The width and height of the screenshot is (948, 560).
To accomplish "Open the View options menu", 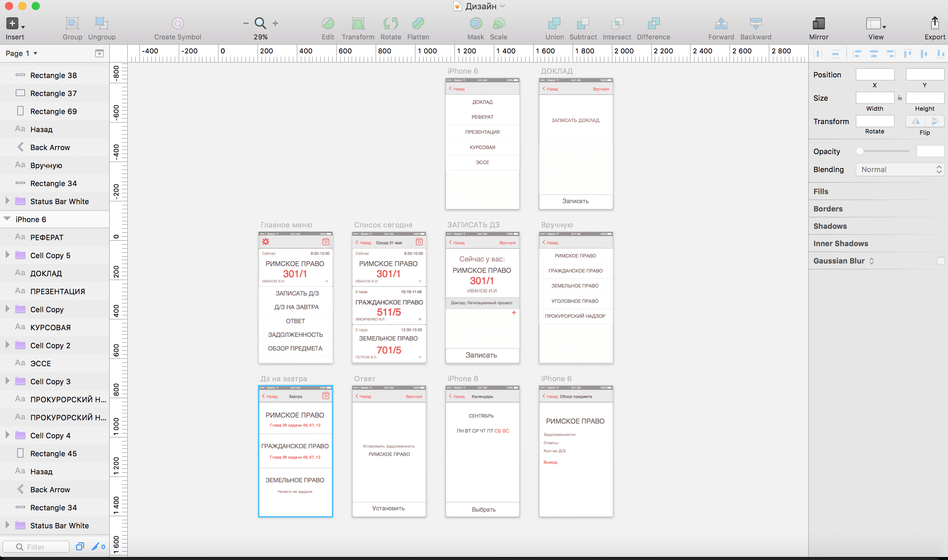I will [876, 24].
